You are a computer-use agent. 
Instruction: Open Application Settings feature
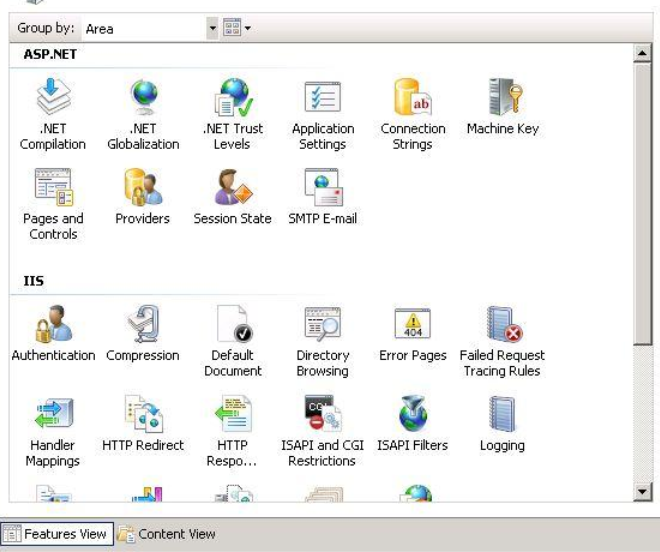pos(323,98)
